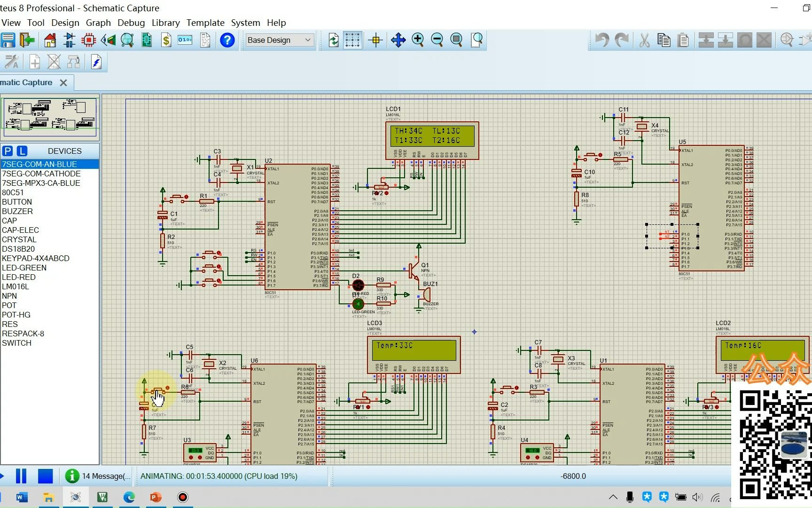Select DS18B20 in the devices list

coord(50,249)
